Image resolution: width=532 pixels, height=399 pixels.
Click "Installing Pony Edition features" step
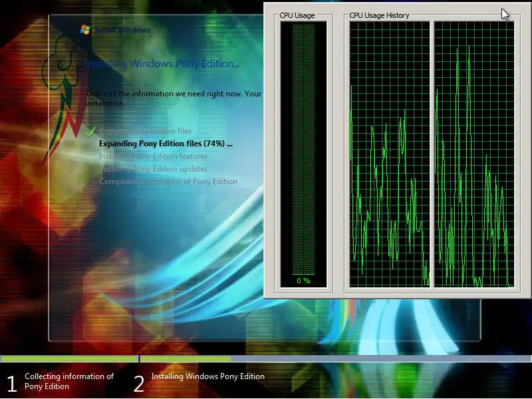click(x=153, y=156)
